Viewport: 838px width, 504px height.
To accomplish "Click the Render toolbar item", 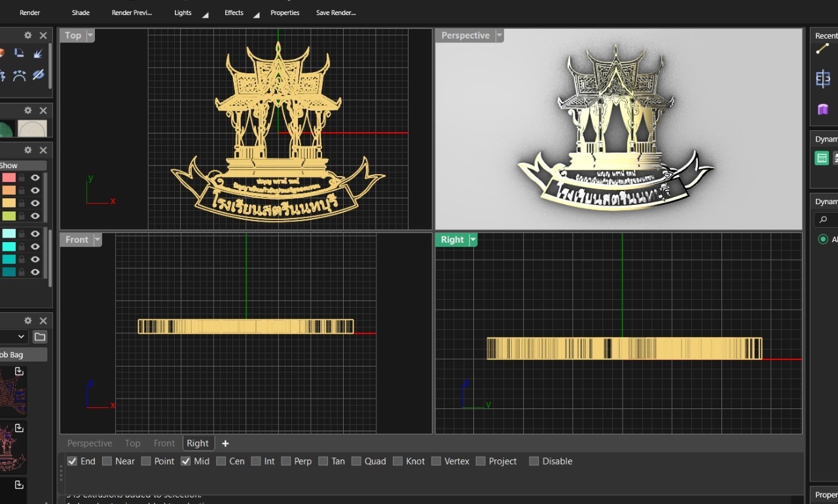I will [x=29, y=12].
